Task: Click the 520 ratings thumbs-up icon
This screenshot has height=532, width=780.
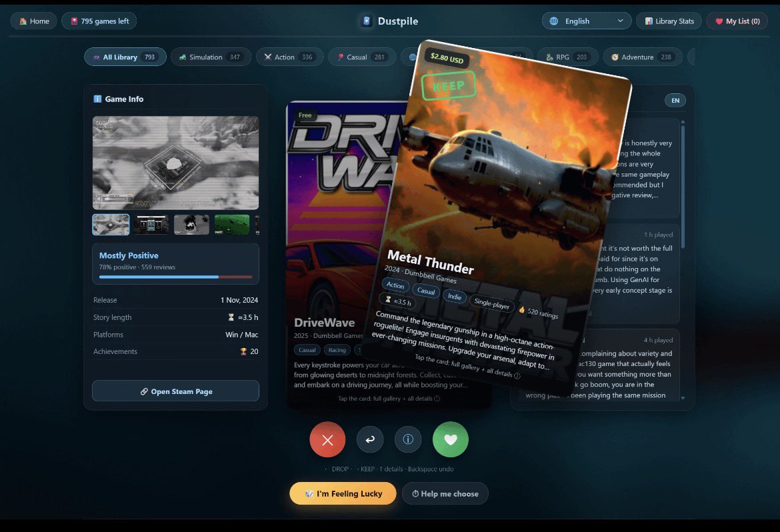Action: (522, 309)
